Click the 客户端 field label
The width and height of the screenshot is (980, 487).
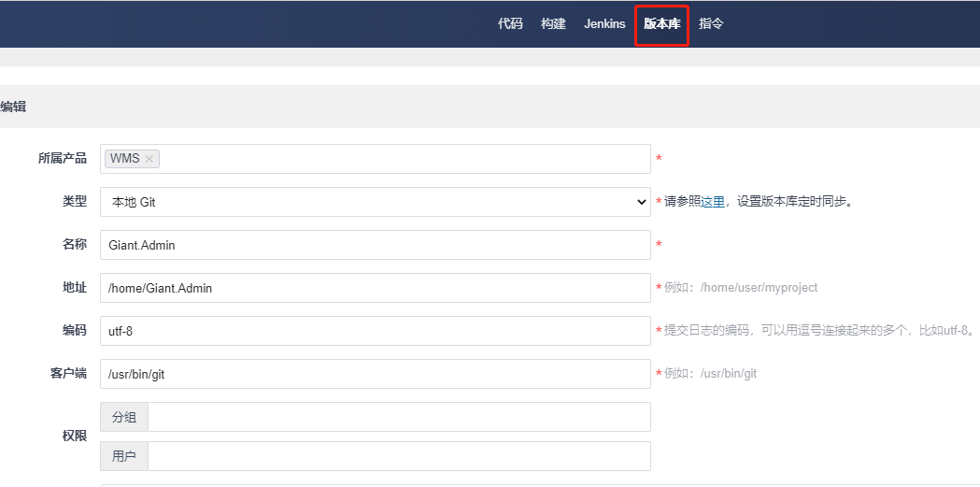pos(68,373)
